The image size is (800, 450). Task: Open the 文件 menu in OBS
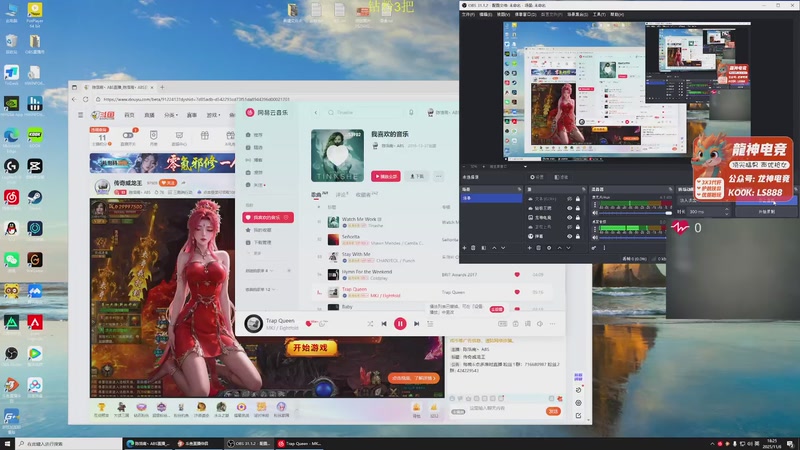pos(468,14)
